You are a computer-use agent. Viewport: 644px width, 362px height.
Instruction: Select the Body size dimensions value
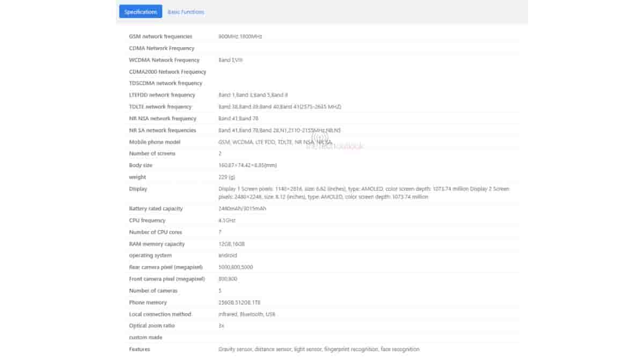pos(247,165)
